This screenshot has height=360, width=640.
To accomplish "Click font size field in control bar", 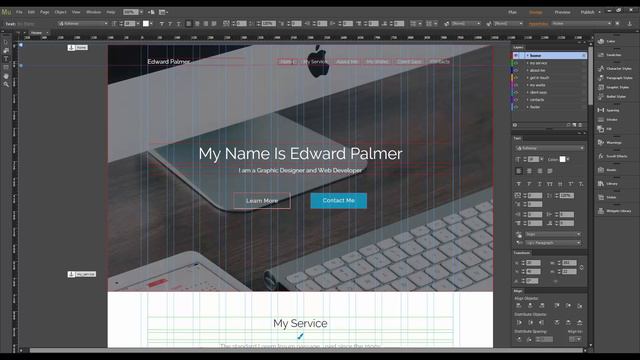I will [129, 24].
